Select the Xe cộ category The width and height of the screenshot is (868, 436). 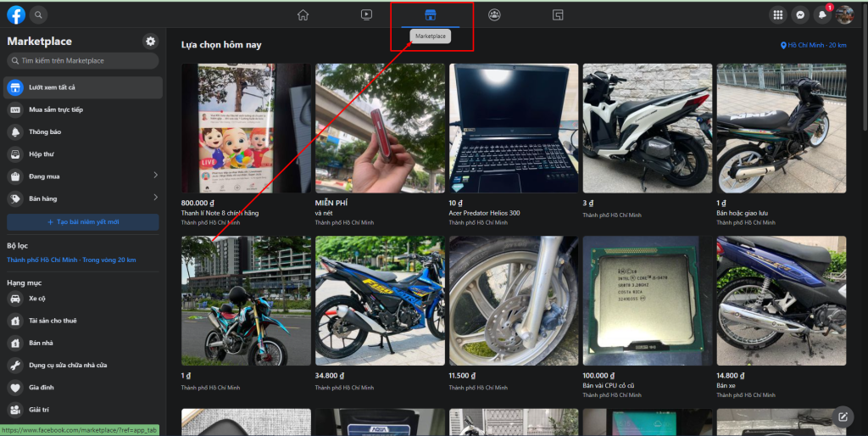36,299
